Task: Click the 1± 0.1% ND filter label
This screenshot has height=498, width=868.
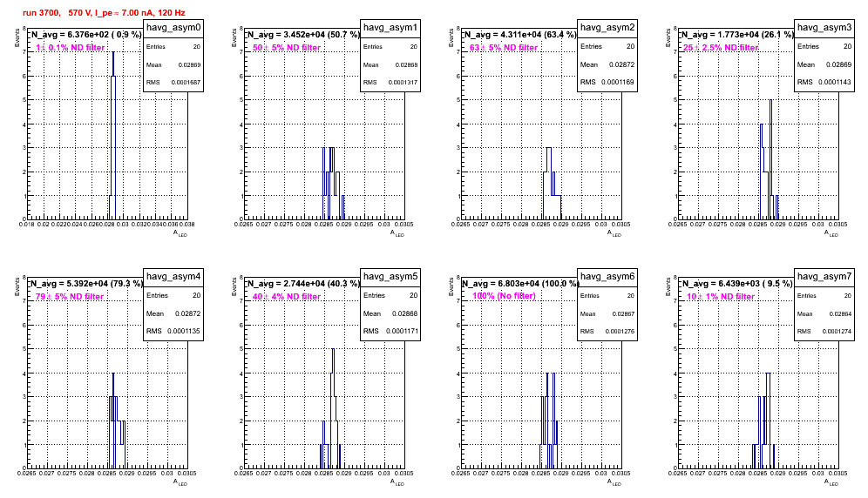Action: (71, 48)
